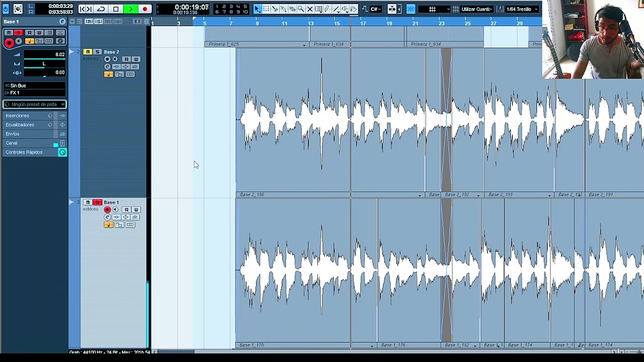
Task: Toggle global Write [W] automation in header
Action: pos(118,21)
